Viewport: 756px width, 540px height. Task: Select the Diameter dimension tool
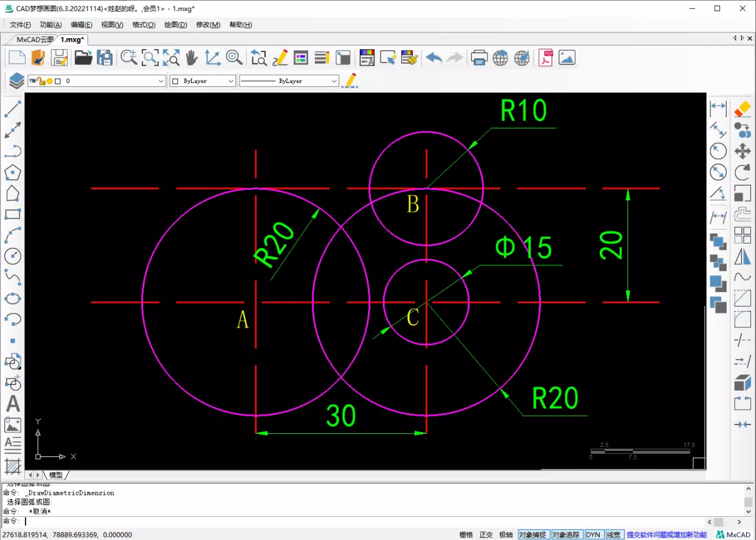tap(719, 172)
